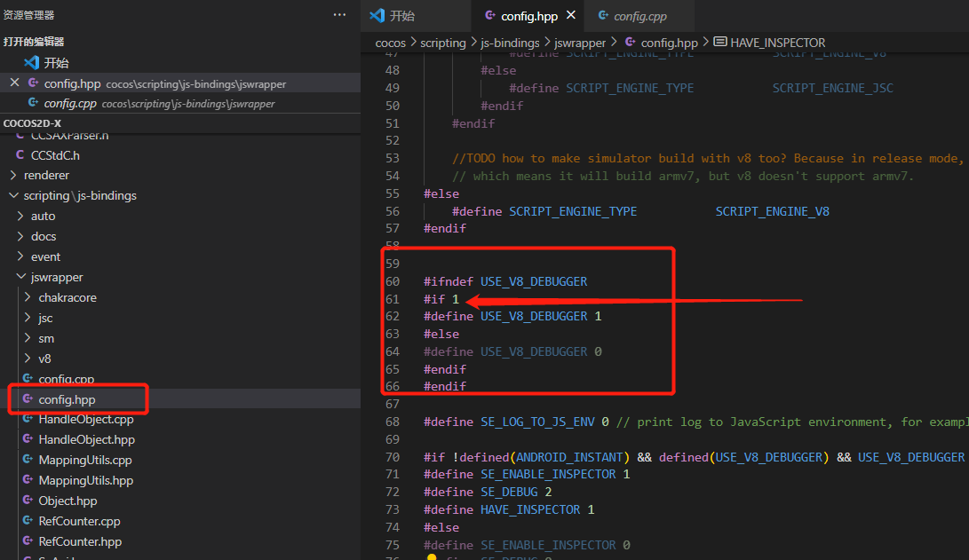Select config.hpp in the file tree

[x=67, y=399]
